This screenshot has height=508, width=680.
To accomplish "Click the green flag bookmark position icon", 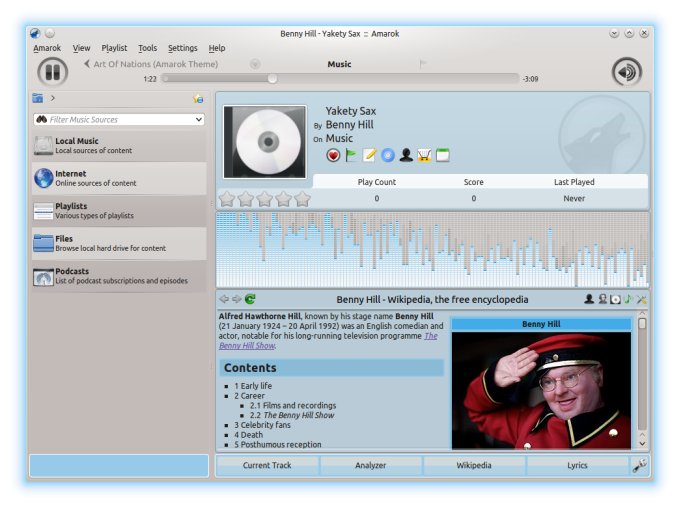I will pyautogui.click(x=351, y=155).
